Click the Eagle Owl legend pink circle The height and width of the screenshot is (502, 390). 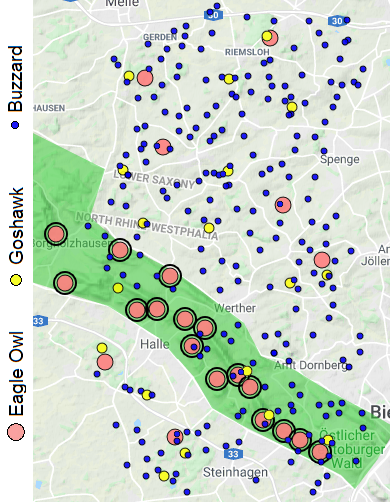(16, 432)
